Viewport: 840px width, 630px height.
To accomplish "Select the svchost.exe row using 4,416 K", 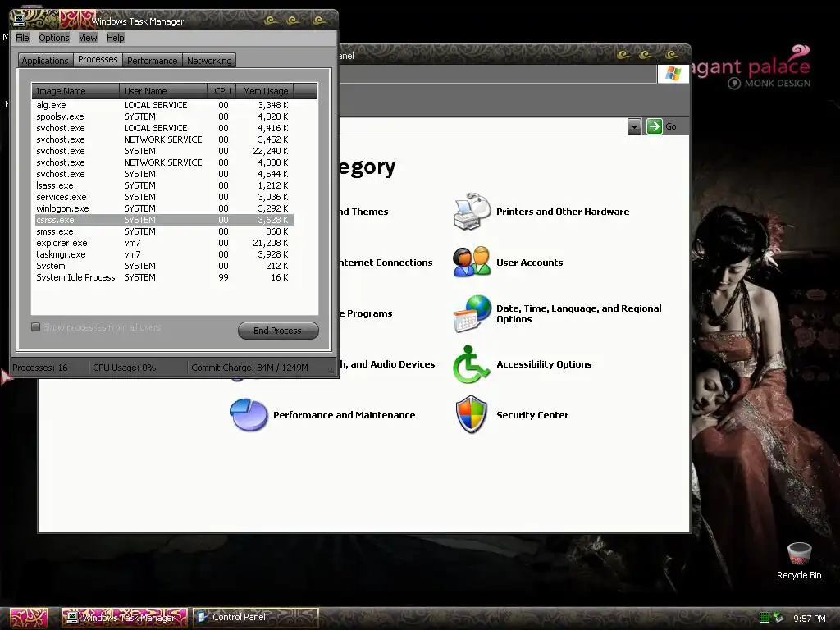I will (163, 128).
